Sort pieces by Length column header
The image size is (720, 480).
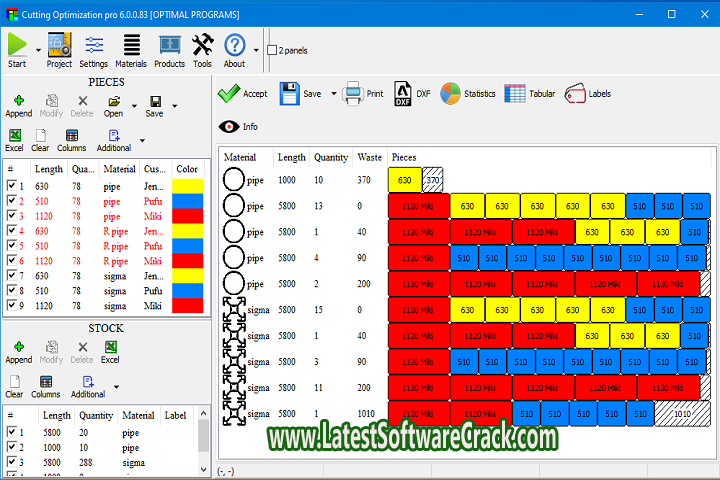click(49, 169)
